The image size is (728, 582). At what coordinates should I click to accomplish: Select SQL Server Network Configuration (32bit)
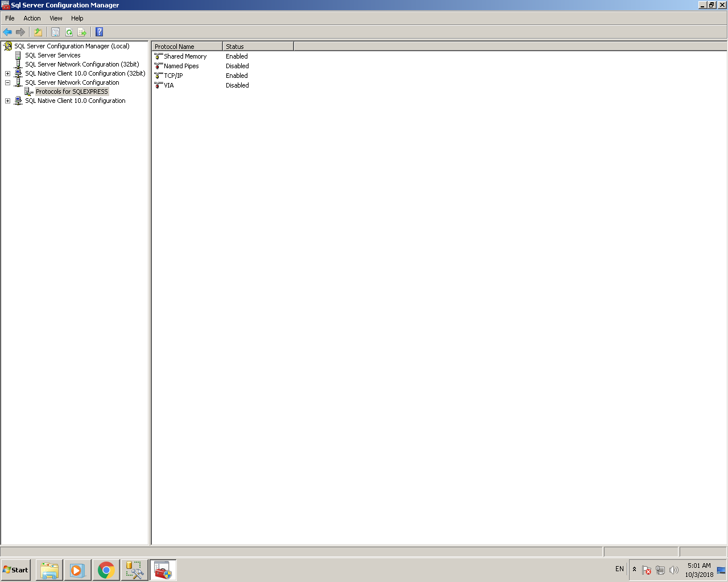pyautogui.click(x=82, y=64)
